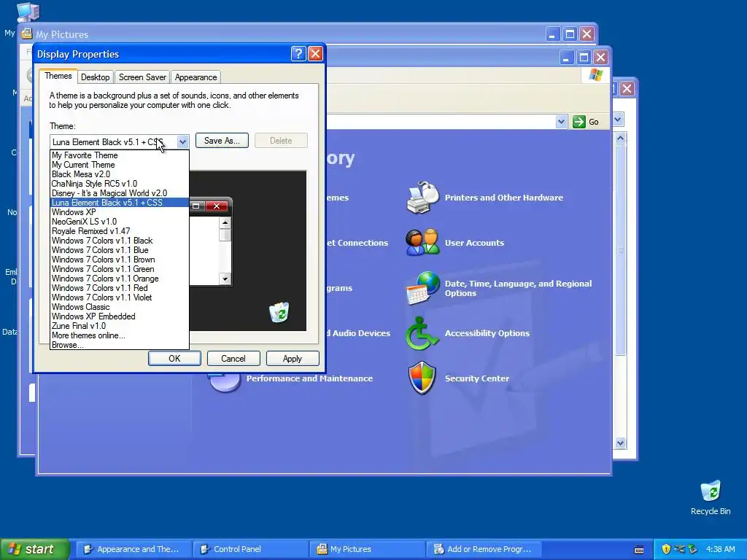Click the Accessibility Options link

click(x=487, y=333)
